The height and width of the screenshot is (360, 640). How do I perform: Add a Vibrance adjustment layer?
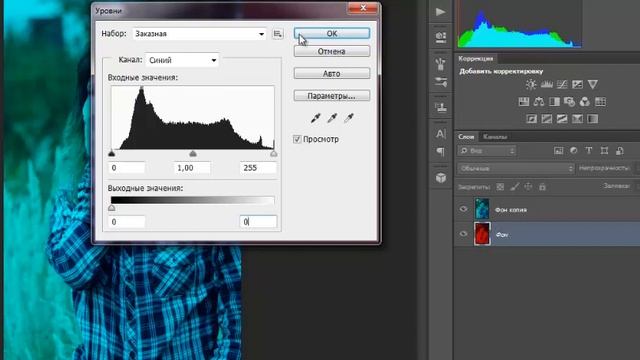(x=593, y=84)
